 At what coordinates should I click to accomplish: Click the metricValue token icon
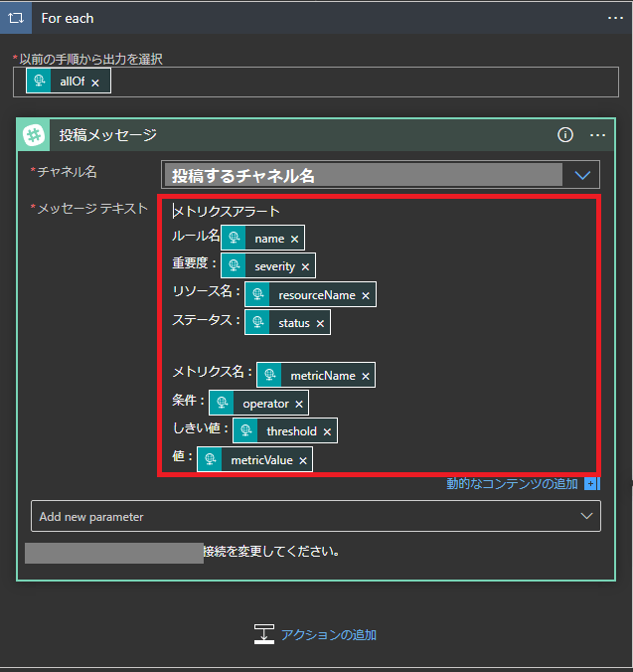point(210,459)
